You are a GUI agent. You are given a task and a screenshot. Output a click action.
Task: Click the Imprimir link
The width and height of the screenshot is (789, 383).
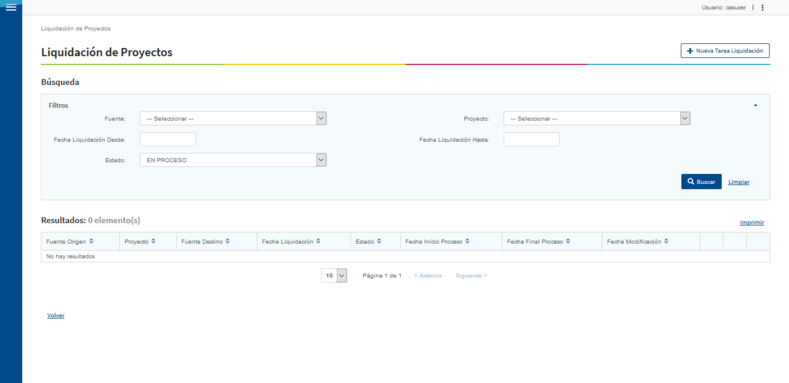(x=752, y=222)
